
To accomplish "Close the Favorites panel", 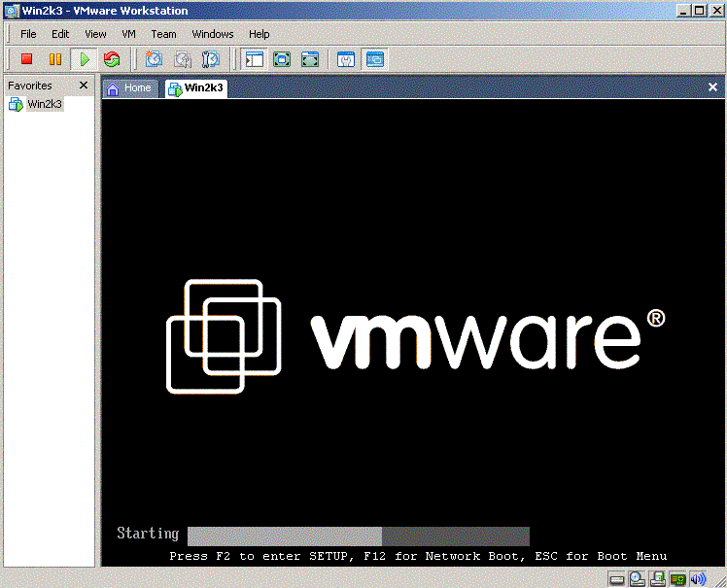I will point(84,86).
